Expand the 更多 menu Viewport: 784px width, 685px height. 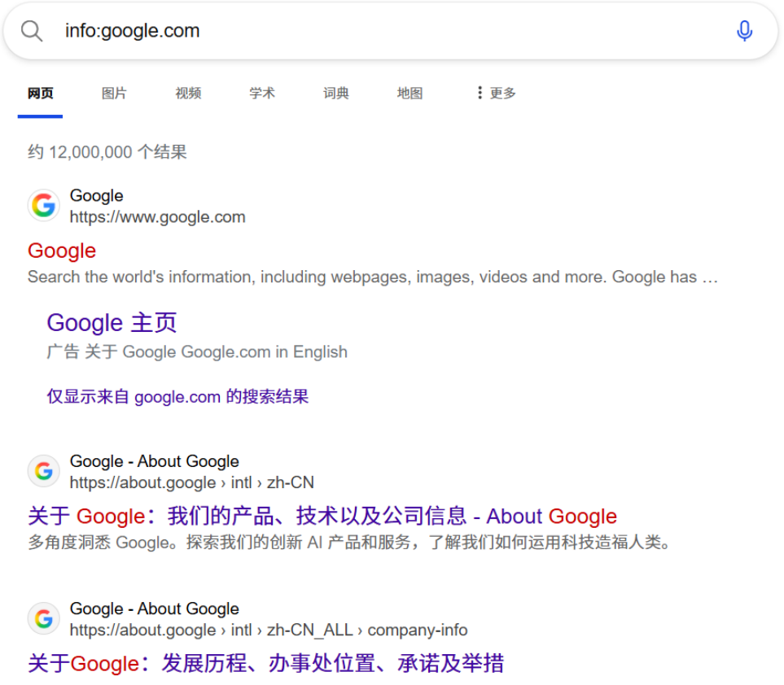[496, 94]
